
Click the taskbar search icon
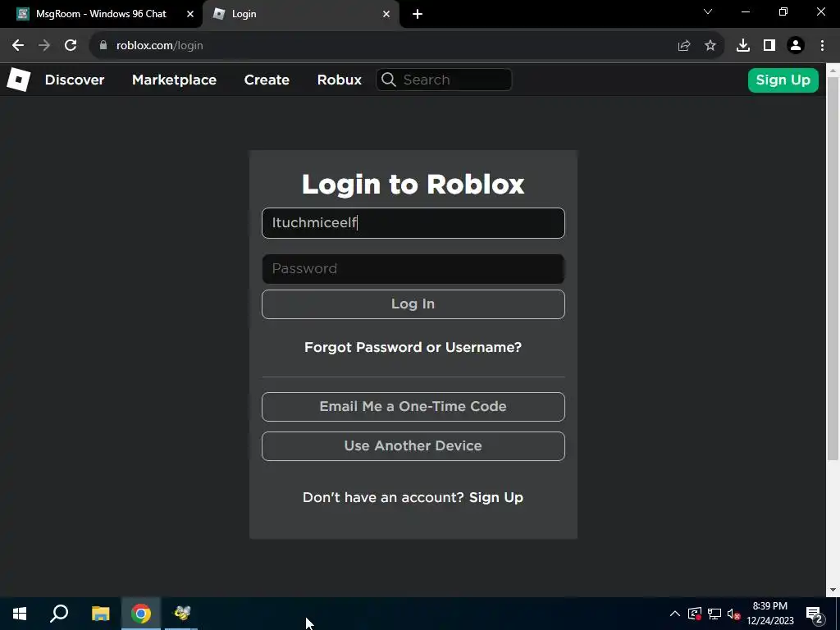[59, 614]
